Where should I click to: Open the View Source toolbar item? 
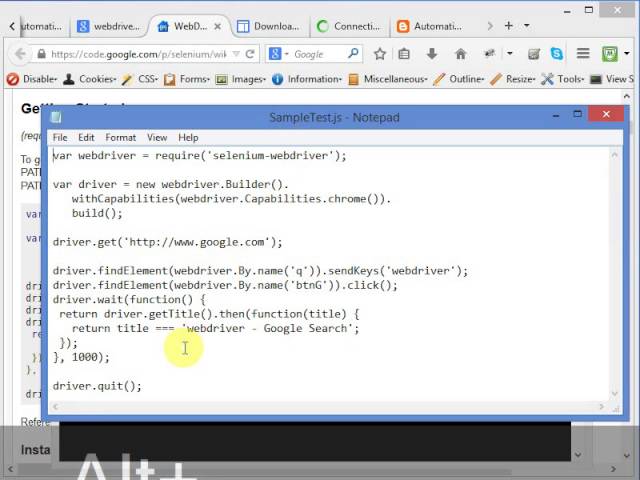coord(612,79)
